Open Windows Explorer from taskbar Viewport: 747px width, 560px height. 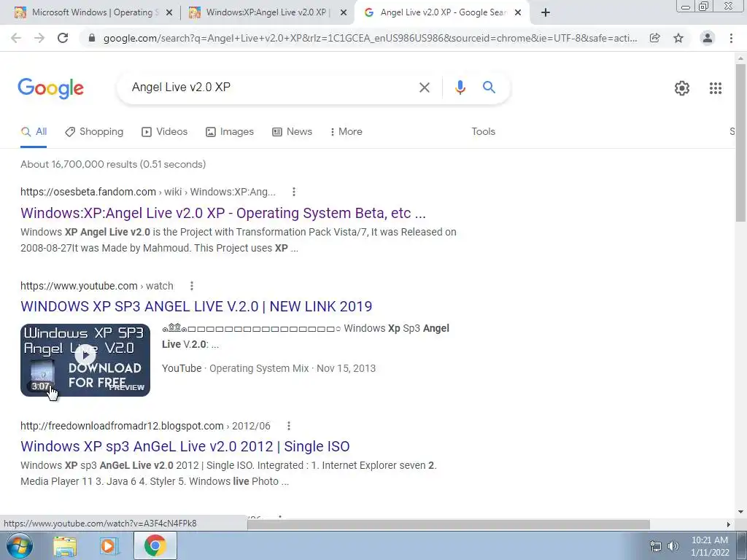coord(65,546)
